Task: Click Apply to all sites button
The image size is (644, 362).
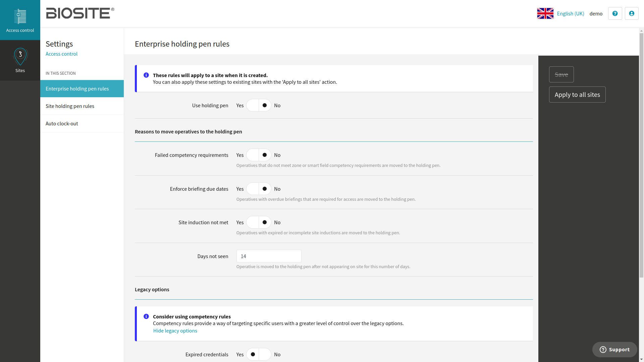Action: point(577,95)
